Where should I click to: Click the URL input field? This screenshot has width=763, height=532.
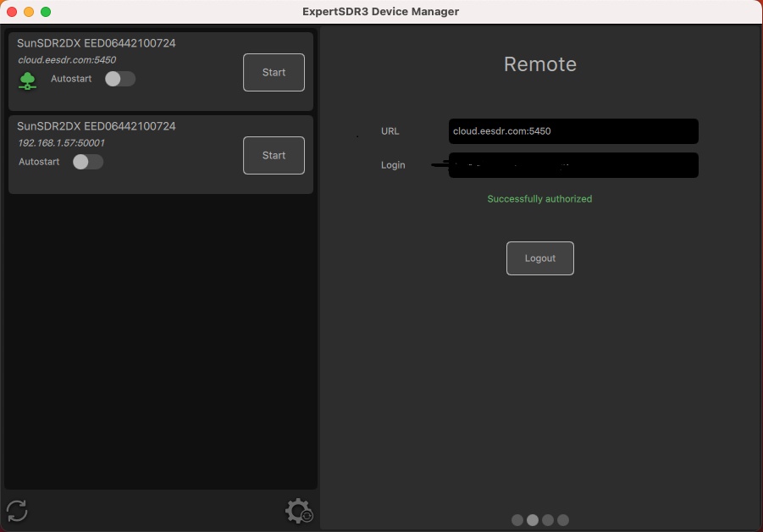point(573,131)
